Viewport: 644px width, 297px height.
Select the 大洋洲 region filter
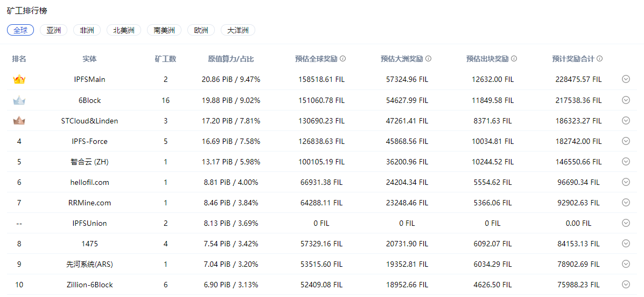point(238,30)
